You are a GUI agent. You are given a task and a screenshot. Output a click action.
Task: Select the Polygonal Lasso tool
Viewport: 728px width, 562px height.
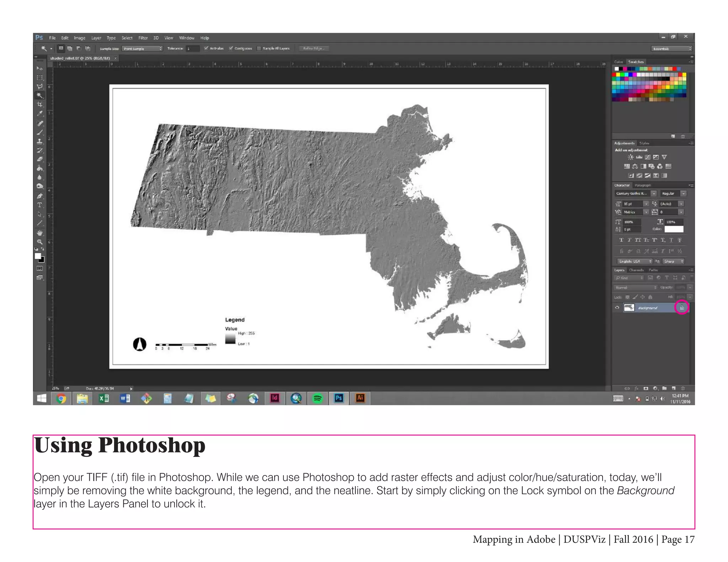40,86
